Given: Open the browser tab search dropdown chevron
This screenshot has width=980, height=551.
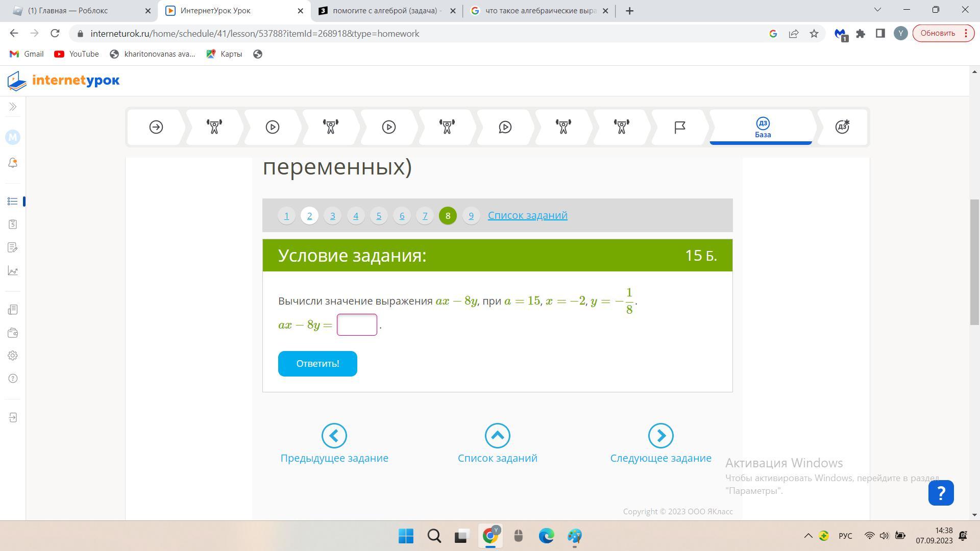Looking at the screenshot, I should (x=877, y=10).
